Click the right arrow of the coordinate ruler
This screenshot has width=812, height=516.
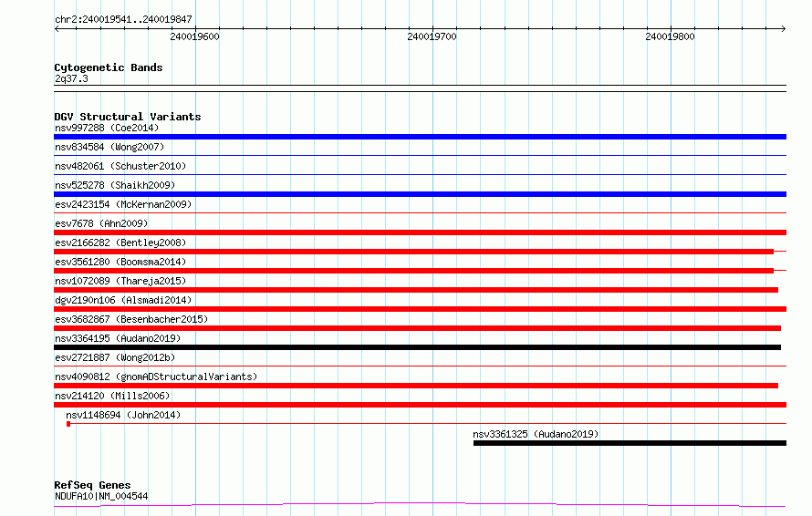pos(784,28)
